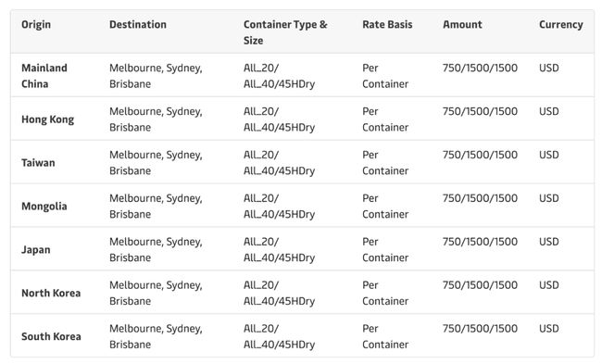The width and height of the screenshot is (602, 364).
Task: Click the amount in Mainland China row
Action: coord(480,68)
